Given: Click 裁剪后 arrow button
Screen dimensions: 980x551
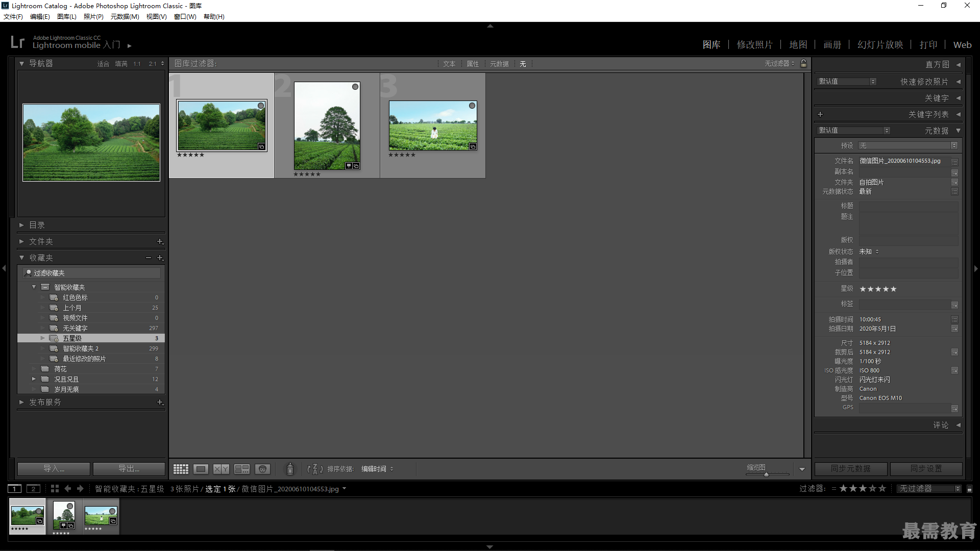Looking at the screenshot, I should tap(954, 353).
